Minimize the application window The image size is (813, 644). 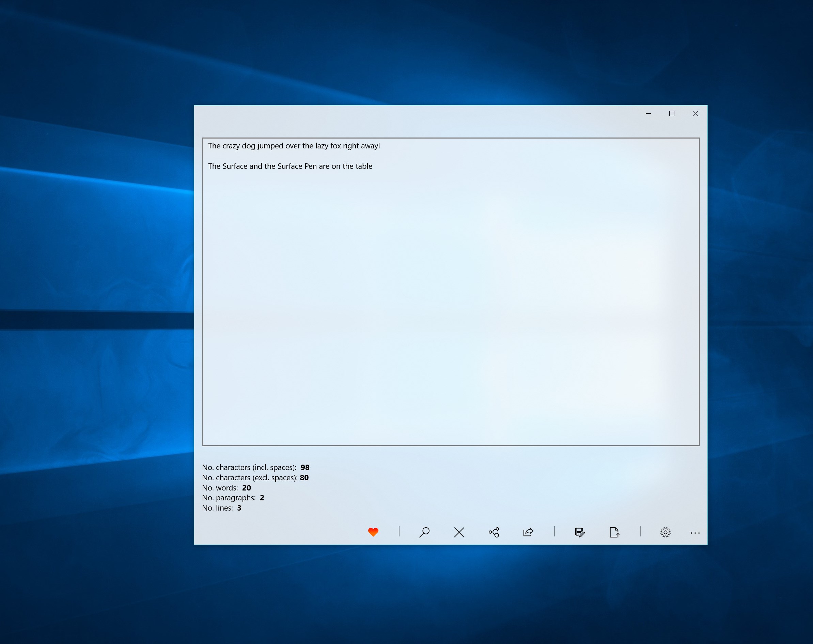[x=648, y=113]
